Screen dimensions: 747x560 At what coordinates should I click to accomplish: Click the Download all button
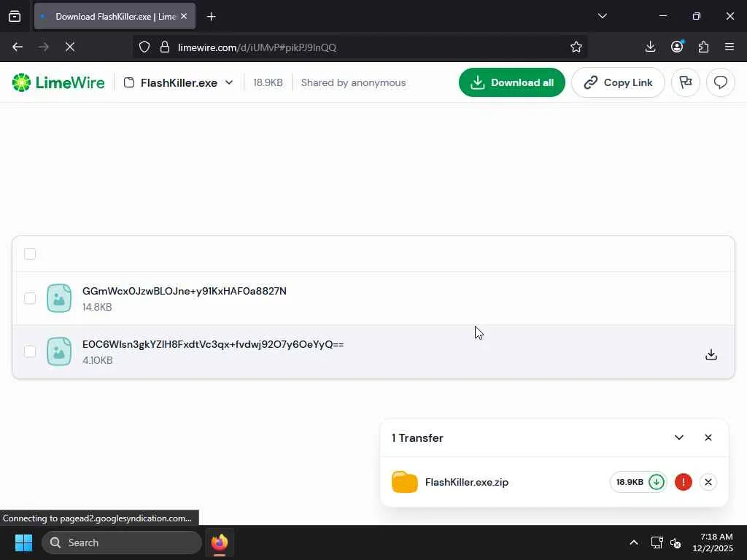pyautogui.click(x=511, y=82)
